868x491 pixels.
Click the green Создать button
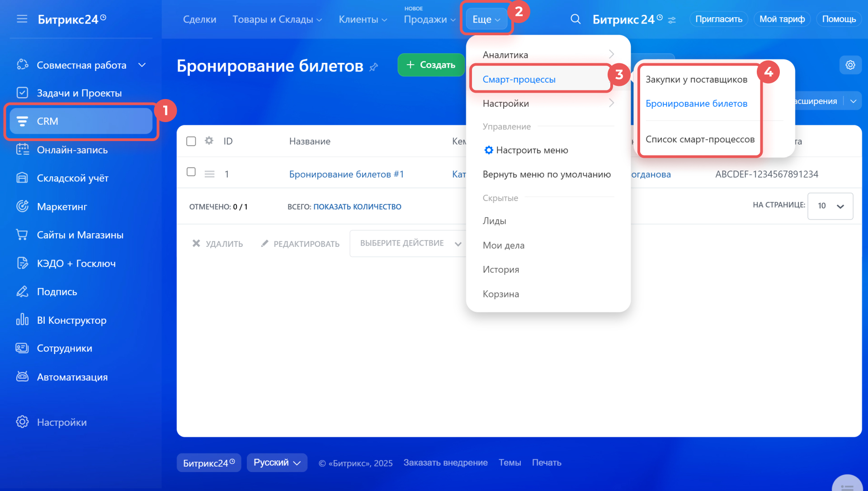[x=431, y=65]
